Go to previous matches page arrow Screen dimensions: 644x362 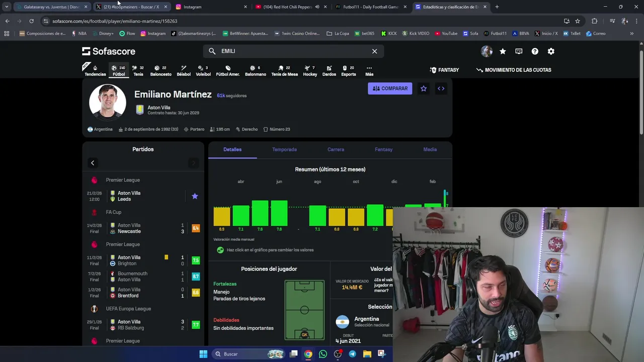pos(93,163)
